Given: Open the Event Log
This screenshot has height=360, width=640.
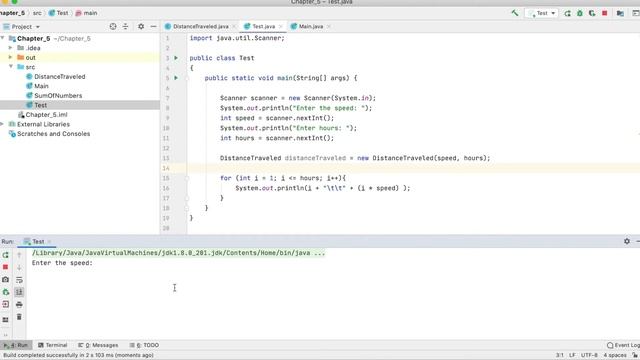Looking at the screenshot, I should coord(623,345).
